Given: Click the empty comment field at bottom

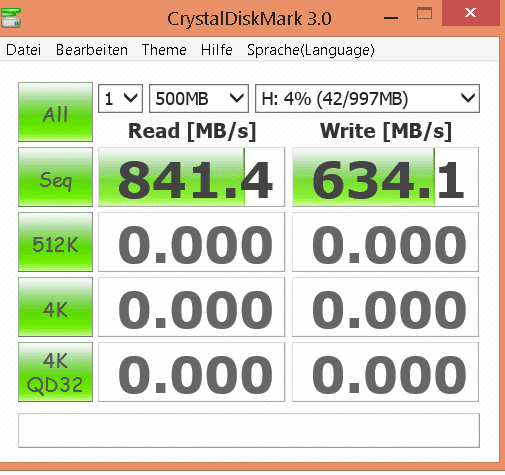Looking at the screenshot, I should point(249,430).
